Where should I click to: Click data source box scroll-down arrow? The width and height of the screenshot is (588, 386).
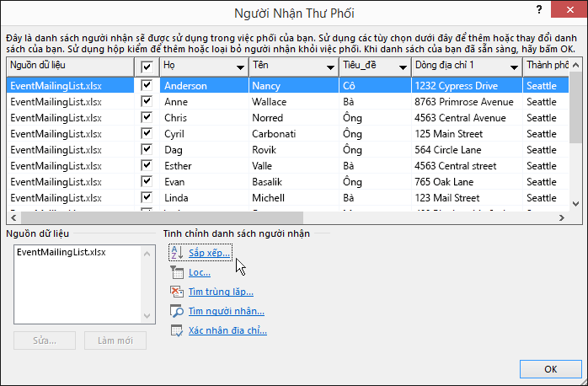click(147, 316)
